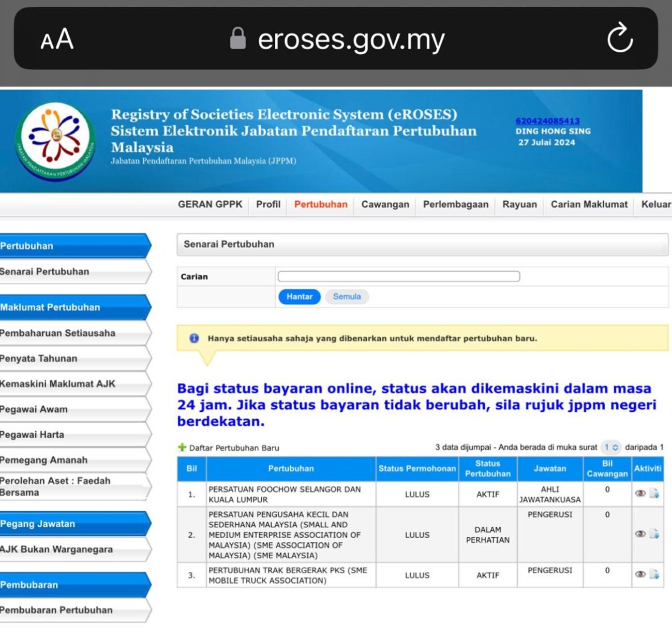Tap the eroses.gov.my address bar
Image resolution: width=672 pixels, height=638 pixels.
click(336, 38)
